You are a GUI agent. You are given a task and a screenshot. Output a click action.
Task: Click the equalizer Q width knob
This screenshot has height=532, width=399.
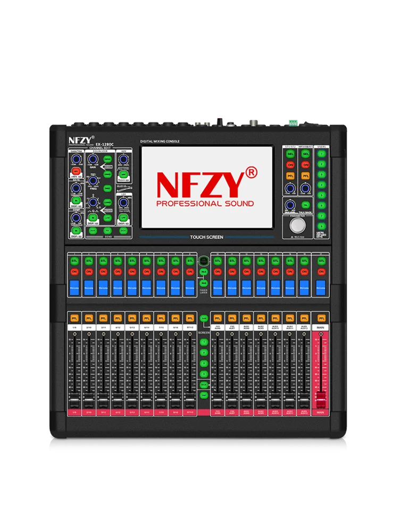pos(93,203)
